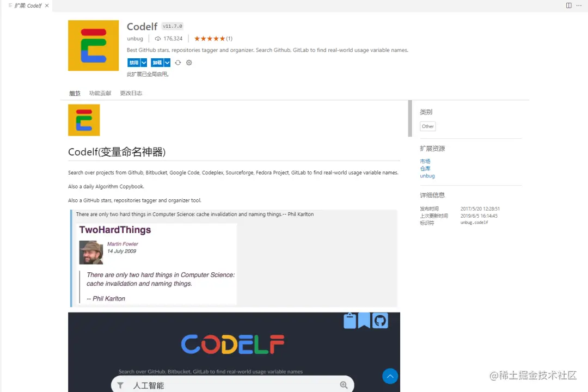Expand the 禁用 button dropdown arrow
The width and height of the screenshot is (588, 392).
[x=143, y=63]
